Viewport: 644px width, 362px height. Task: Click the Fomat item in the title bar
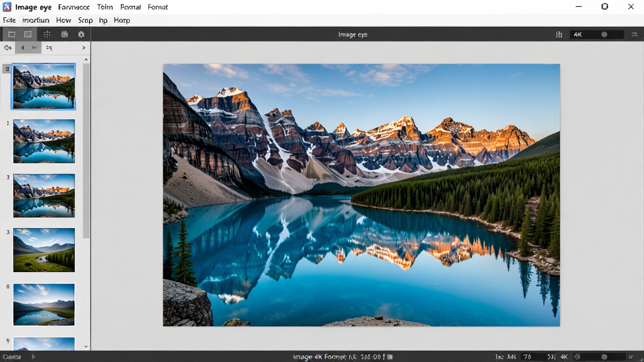[158, 7]
